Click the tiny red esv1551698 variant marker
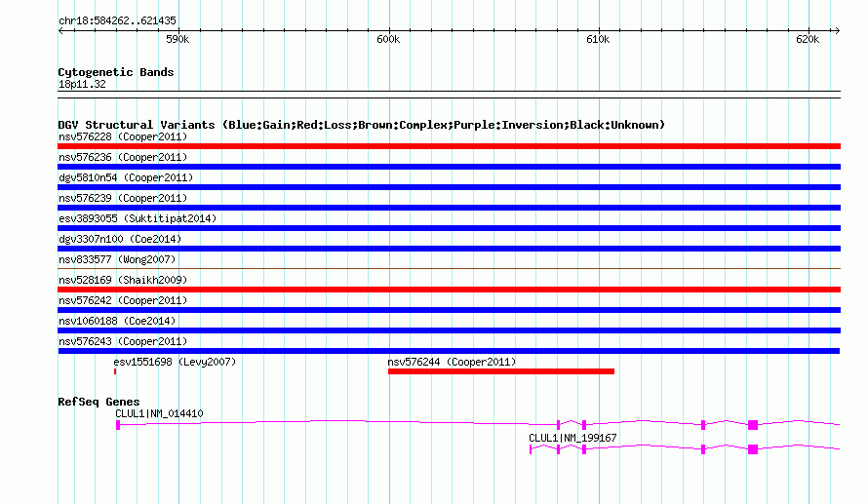The image size is (868, 504). point(114,371)
